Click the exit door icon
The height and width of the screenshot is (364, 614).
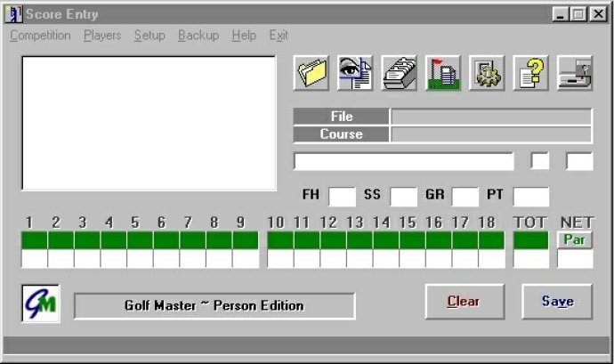(x=575, y=73)
